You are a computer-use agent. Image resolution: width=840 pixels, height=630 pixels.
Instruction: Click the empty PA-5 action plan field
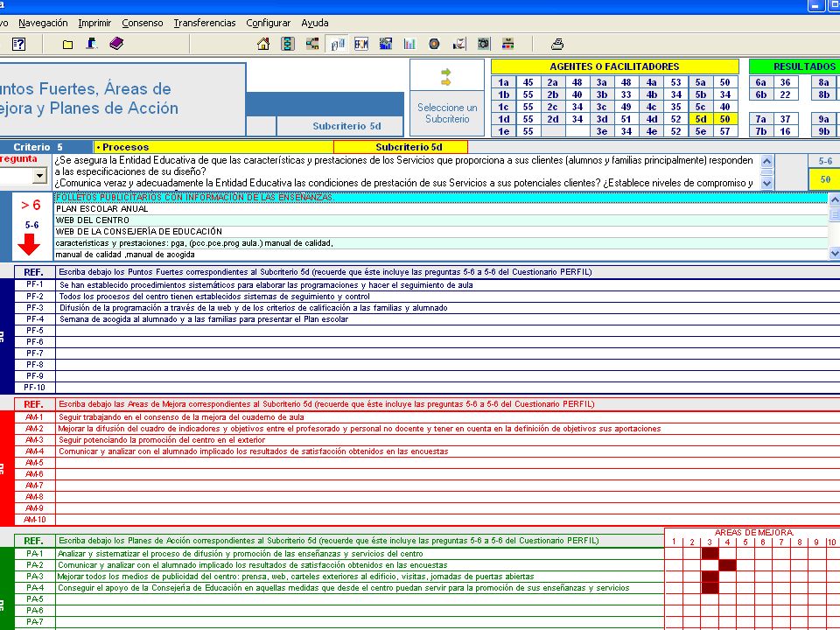pyautogui.click(x=360, y=598)
